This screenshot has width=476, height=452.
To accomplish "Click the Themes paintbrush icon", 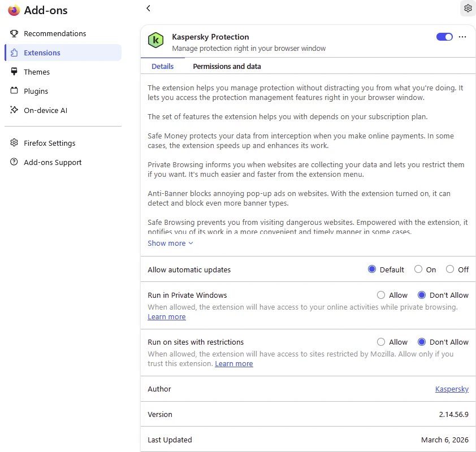I will click(14, 72).
